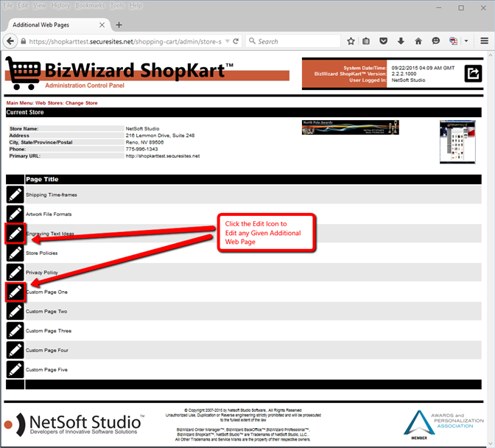495x448 pixels.
Task: Open dropdown arrow next to PDF extension
Action: (466, 41)
